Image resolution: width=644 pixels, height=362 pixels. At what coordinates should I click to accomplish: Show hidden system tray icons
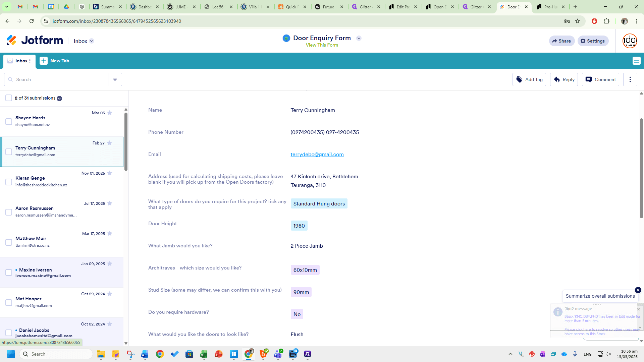(511, 354)
